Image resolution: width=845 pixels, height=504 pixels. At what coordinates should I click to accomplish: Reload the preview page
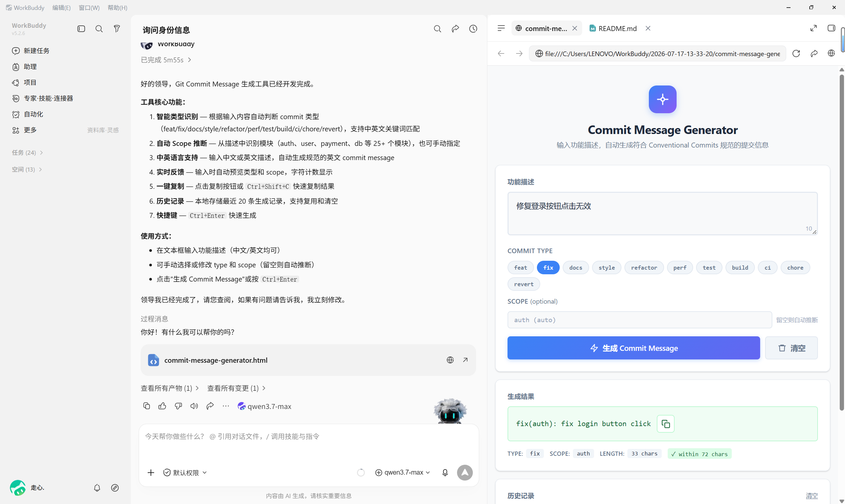(796, 54)
